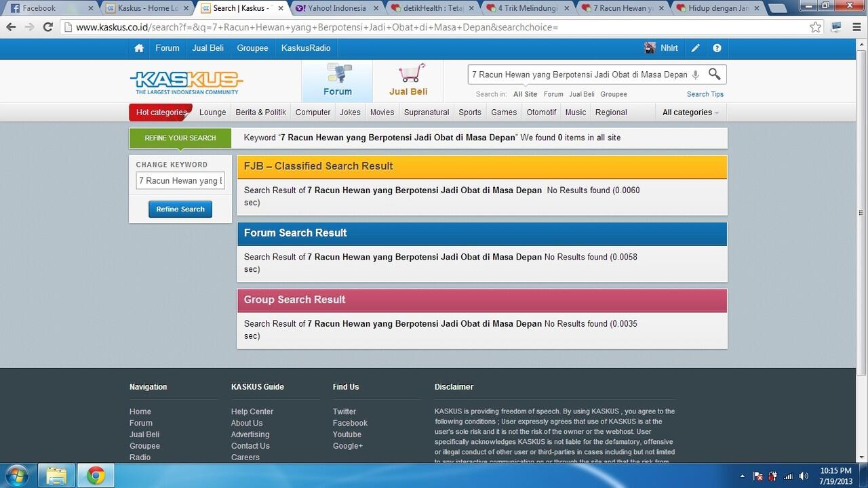The image size is (868, 488).
Task: Click the browser back arrow
Action: (11, 27)
